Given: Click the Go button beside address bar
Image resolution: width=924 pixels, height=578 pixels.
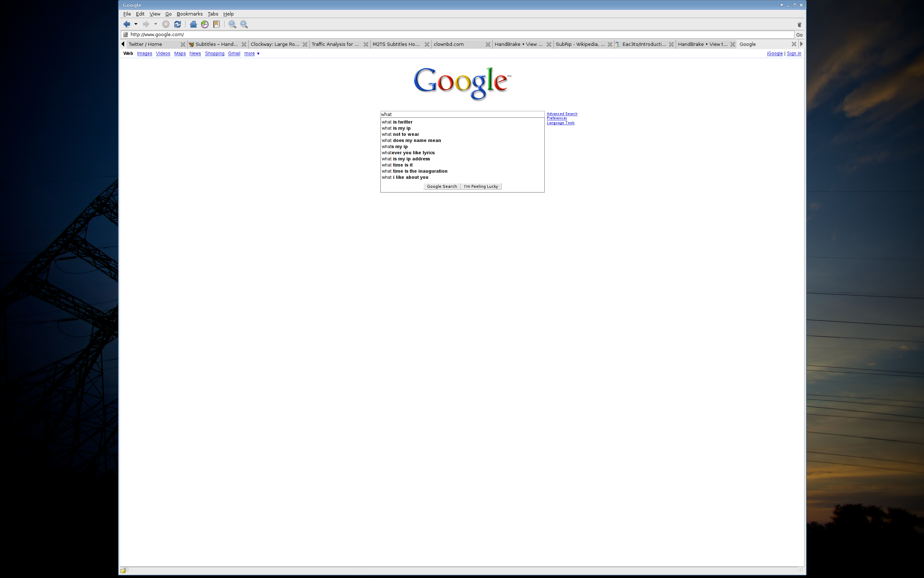Looking at the screenshot, I should click(799, 35).
